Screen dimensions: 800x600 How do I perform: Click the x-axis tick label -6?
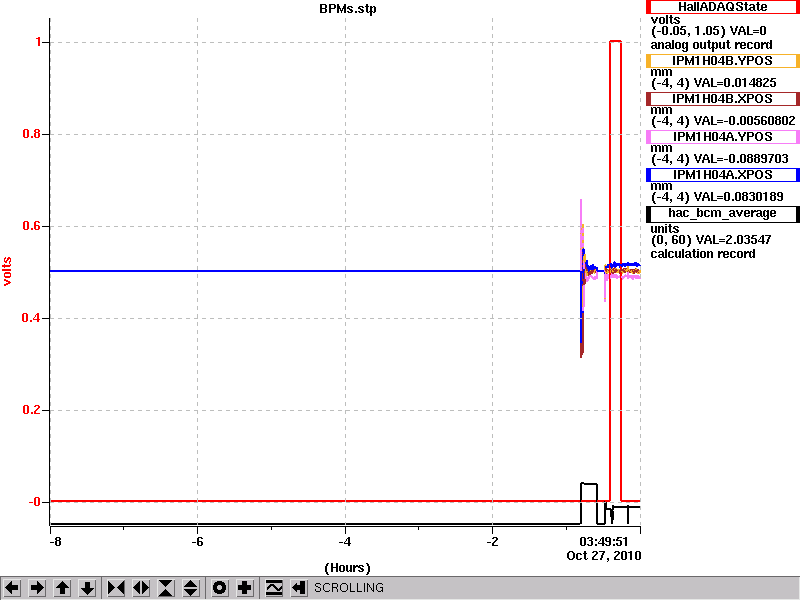197,541
